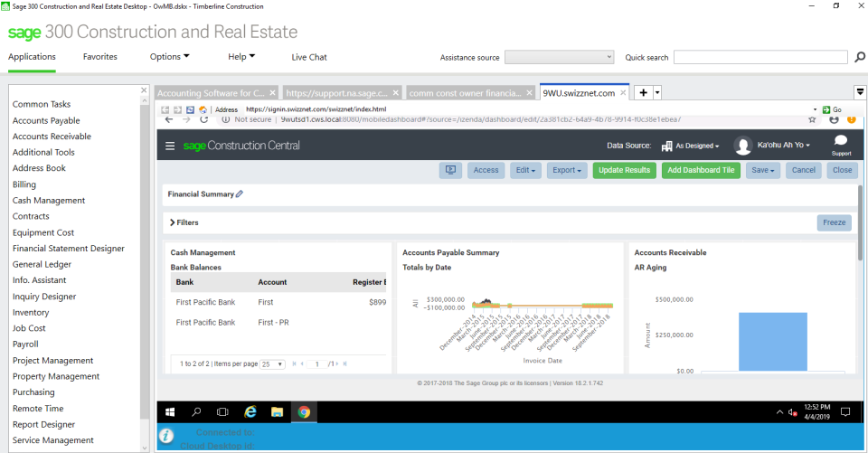Click the Freeze button

[x=835, y=222]
